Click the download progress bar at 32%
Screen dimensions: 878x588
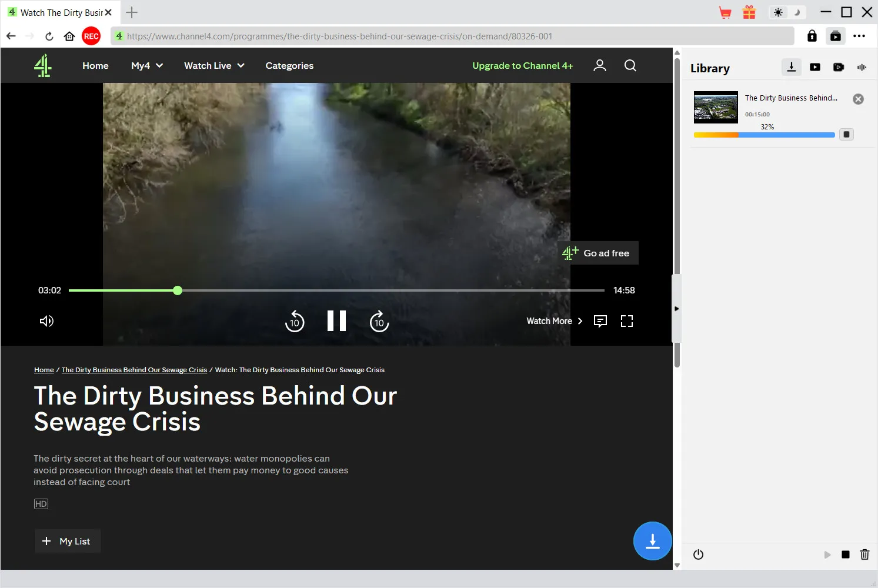pos(764,135)
